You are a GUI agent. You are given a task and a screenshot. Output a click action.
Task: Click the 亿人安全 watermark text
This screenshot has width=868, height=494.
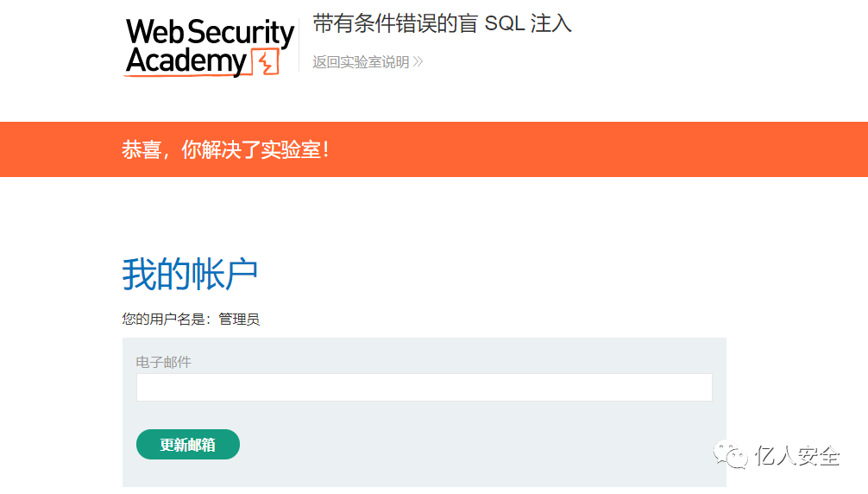796,455
